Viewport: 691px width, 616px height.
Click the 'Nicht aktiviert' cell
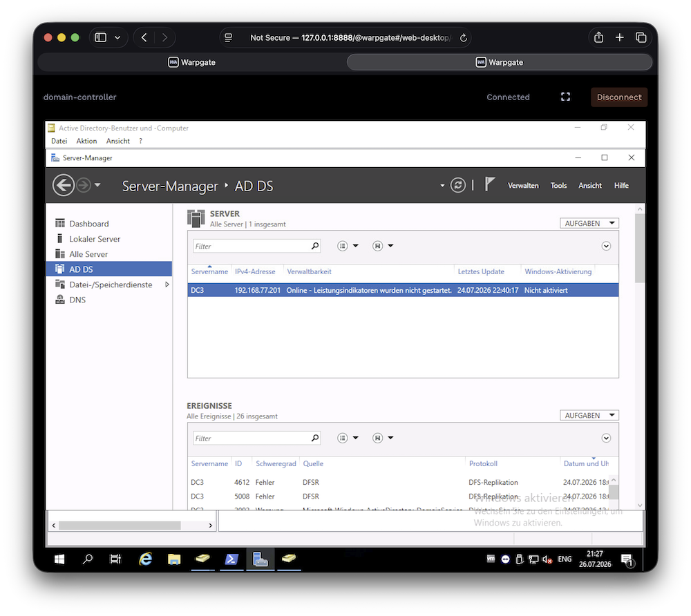[546, 290]
